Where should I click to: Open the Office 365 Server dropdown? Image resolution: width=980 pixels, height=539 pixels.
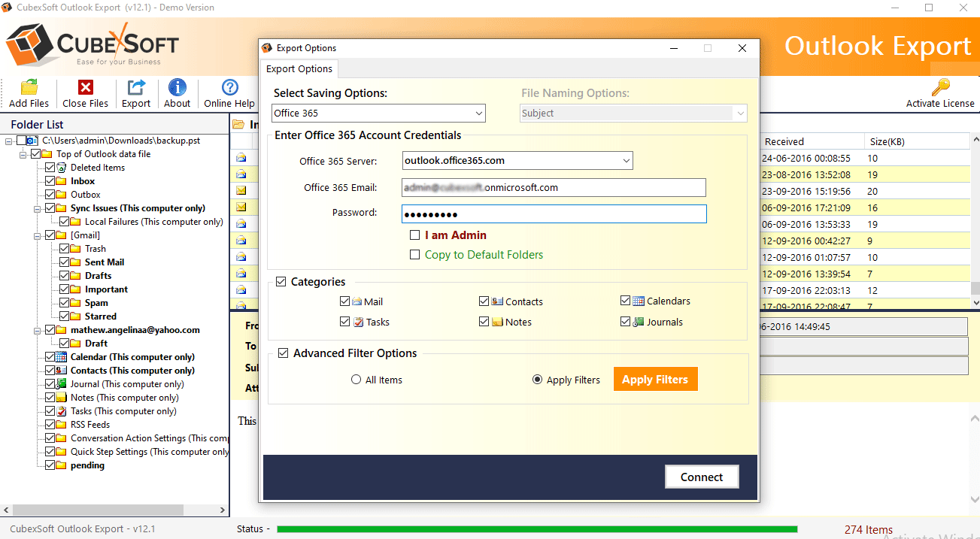(x=517, y=160)
